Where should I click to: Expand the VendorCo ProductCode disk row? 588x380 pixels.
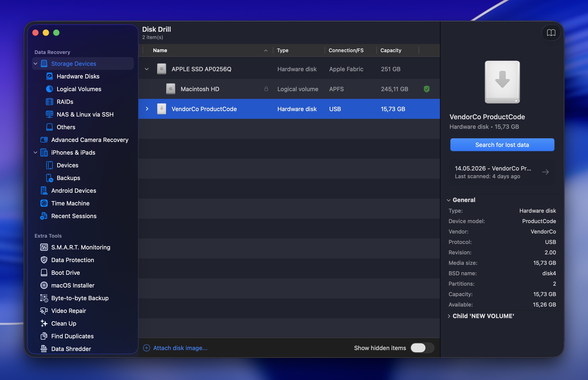147,109
